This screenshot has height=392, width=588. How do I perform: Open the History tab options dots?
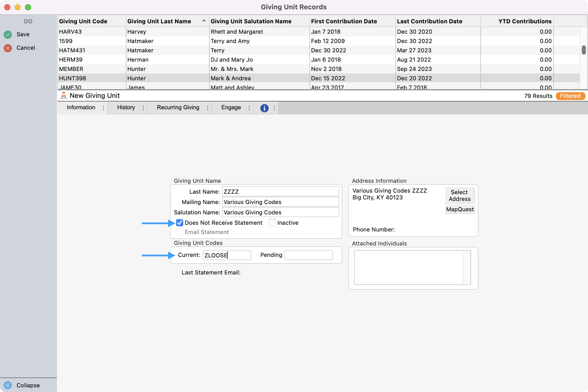(143, 108)
